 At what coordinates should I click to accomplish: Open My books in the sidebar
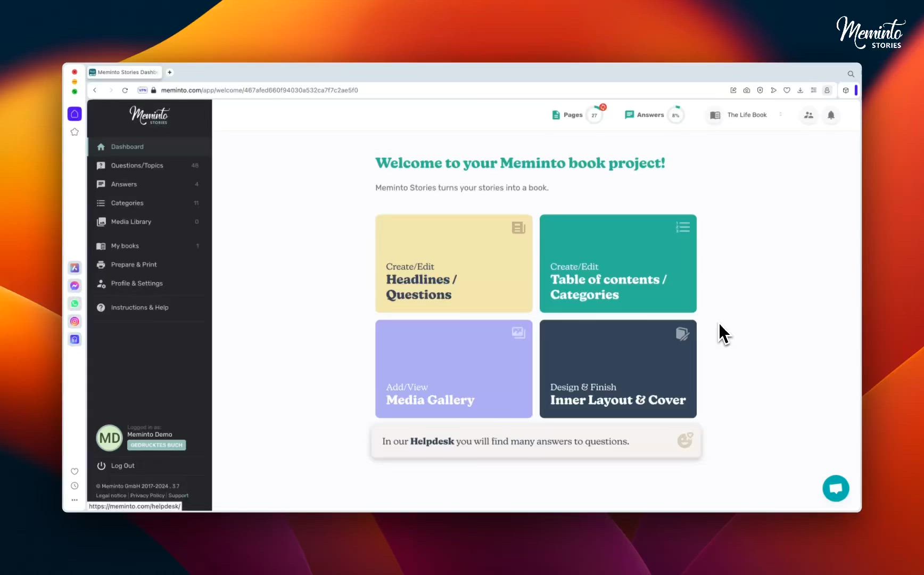150,246
